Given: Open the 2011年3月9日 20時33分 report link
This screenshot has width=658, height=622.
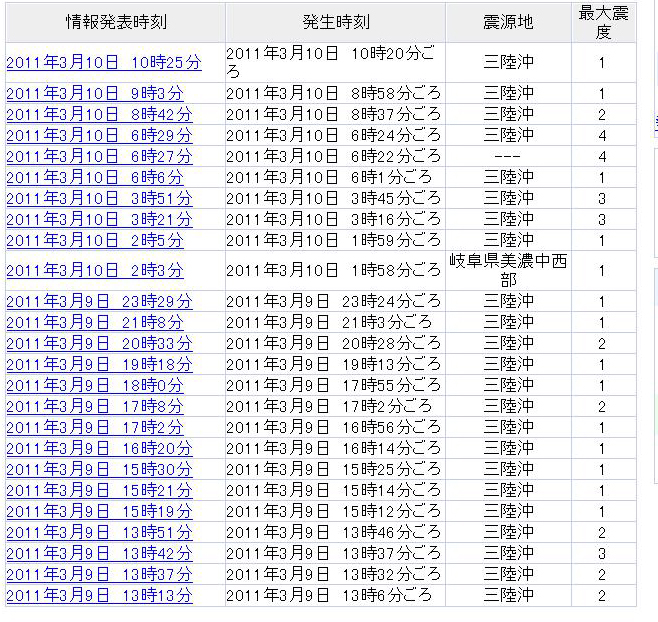Looking at the screenshot, I should 99,343.
